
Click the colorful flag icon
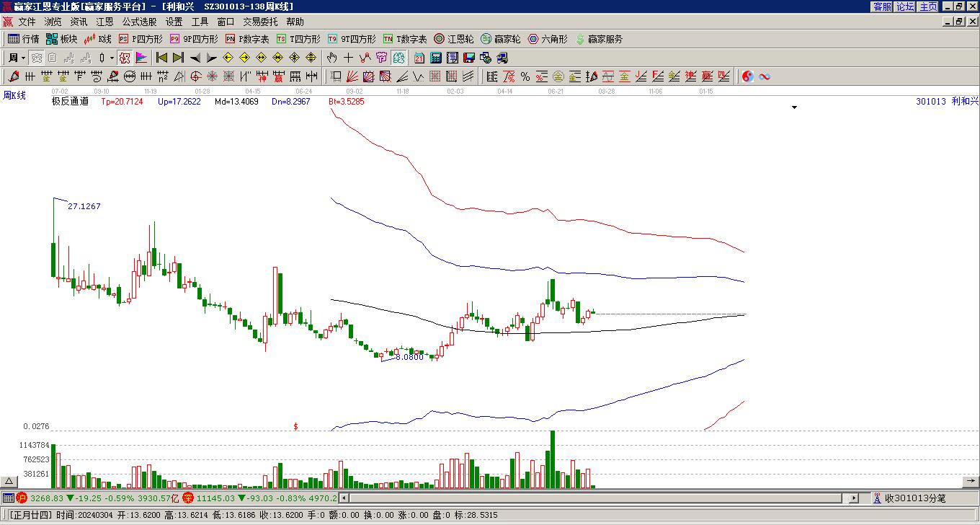coord(141,58)
